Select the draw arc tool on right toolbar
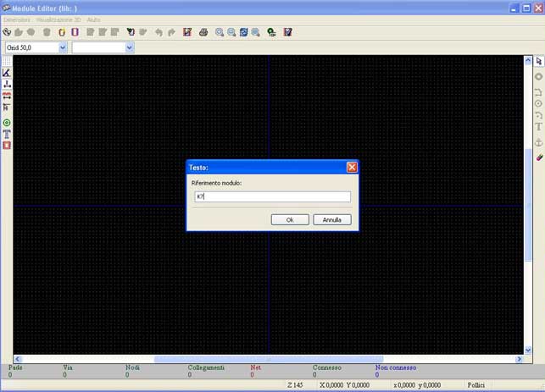The width and height of the screenshot is (545, 392). 539,115
